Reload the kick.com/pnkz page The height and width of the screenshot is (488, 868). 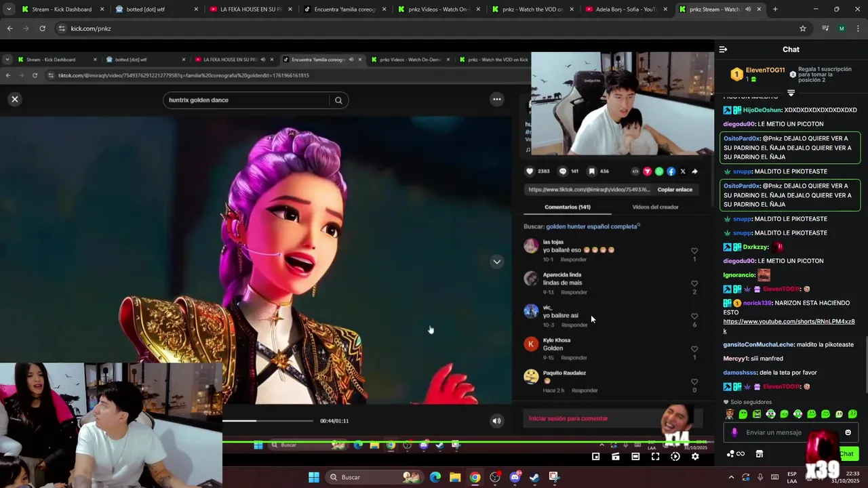(x=42, y=28)
